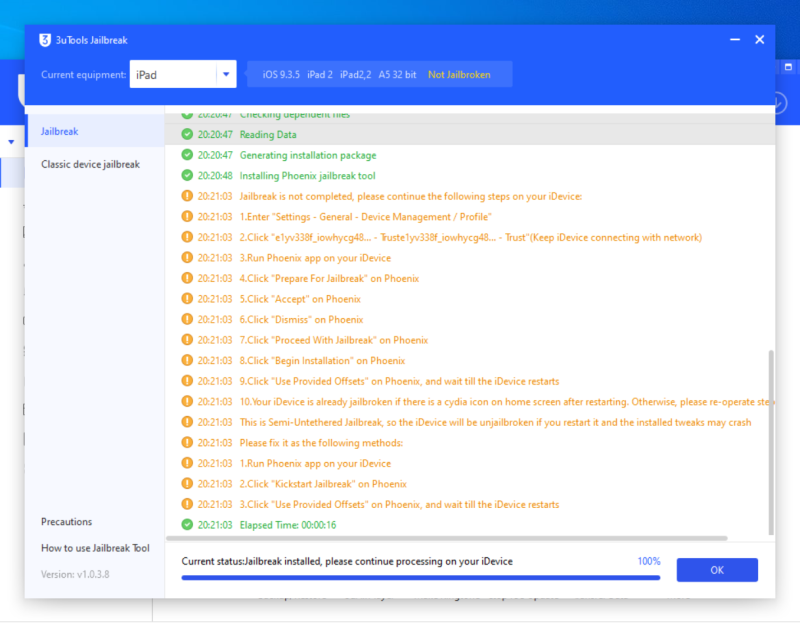Click the 100% percentage label
Viewport: 800px width, 623px height.
pos(648,561)
